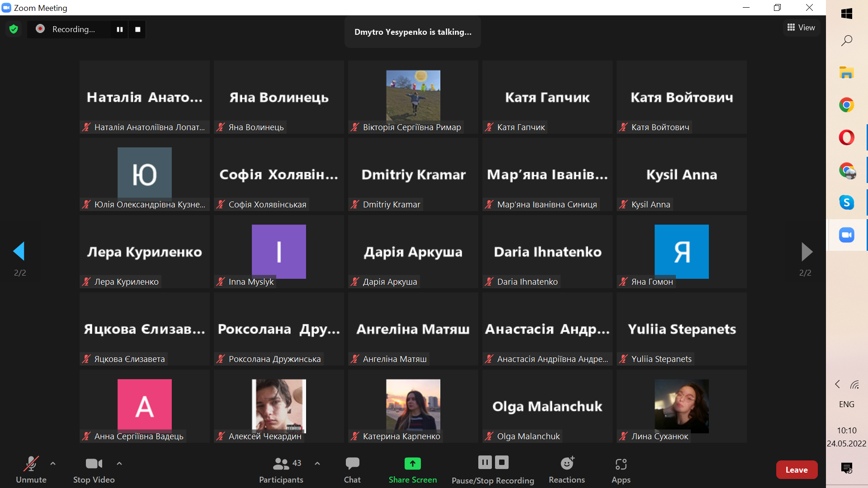Expand video options arrow beside Stop Video

point(119,464)
